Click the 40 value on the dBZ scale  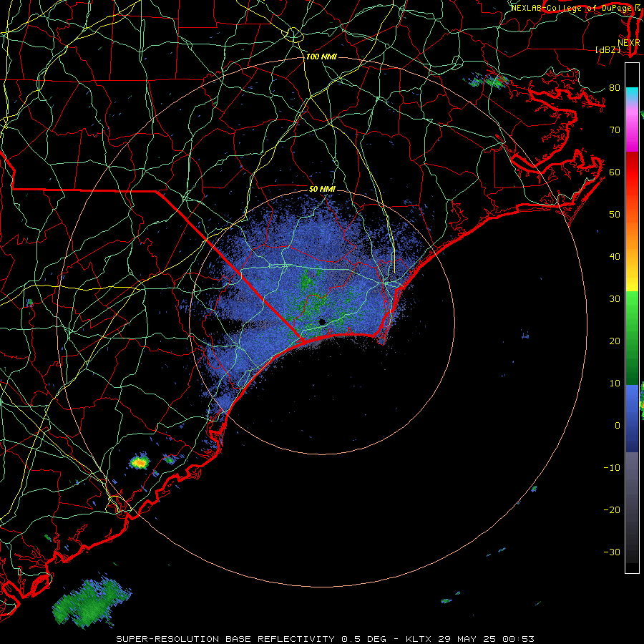(615, 257)
